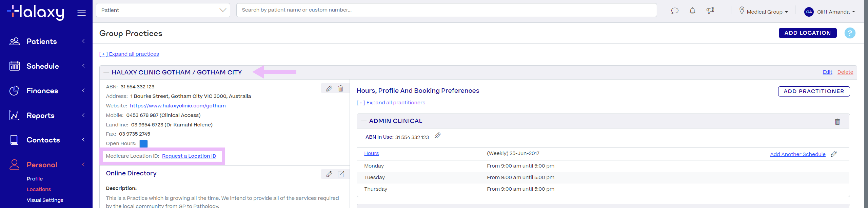Open the Medical Group dropdown
Image resolution: width=868 pixels, height=208 pixels.
click(768, 12)
